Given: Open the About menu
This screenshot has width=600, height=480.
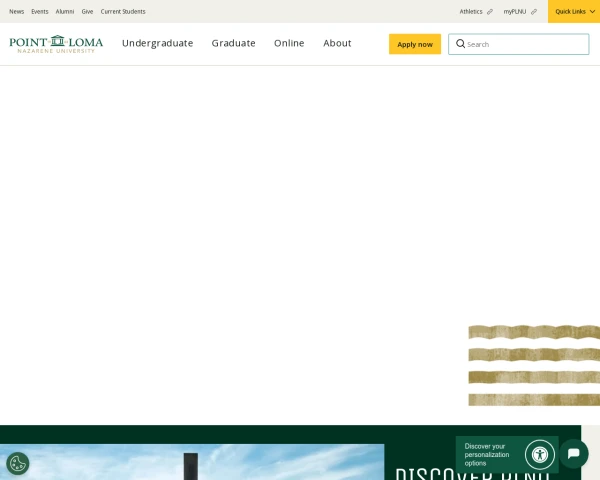Looking at the screenshot, I should [337, 44].
